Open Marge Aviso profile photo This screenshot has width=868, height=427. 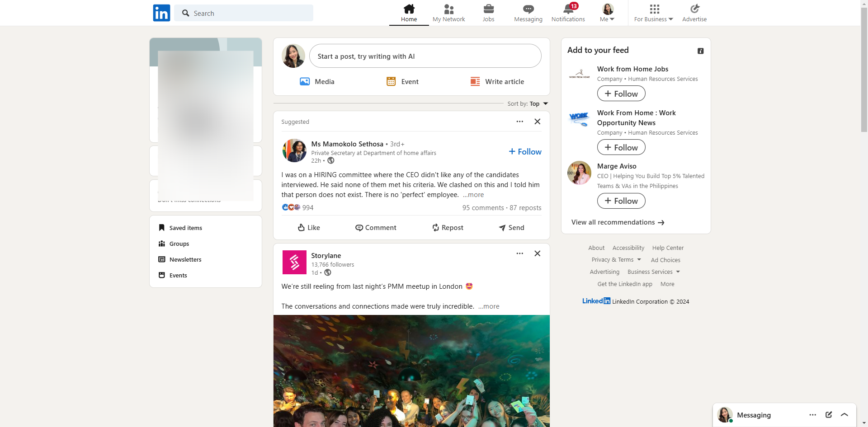click(x=579, y=173)
